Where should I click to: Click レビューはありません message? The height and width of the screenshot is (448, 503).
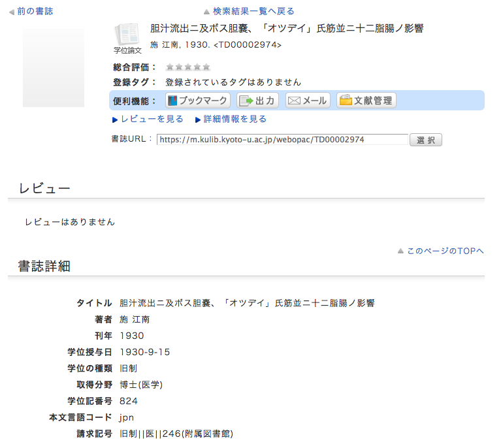pos(70,222)
